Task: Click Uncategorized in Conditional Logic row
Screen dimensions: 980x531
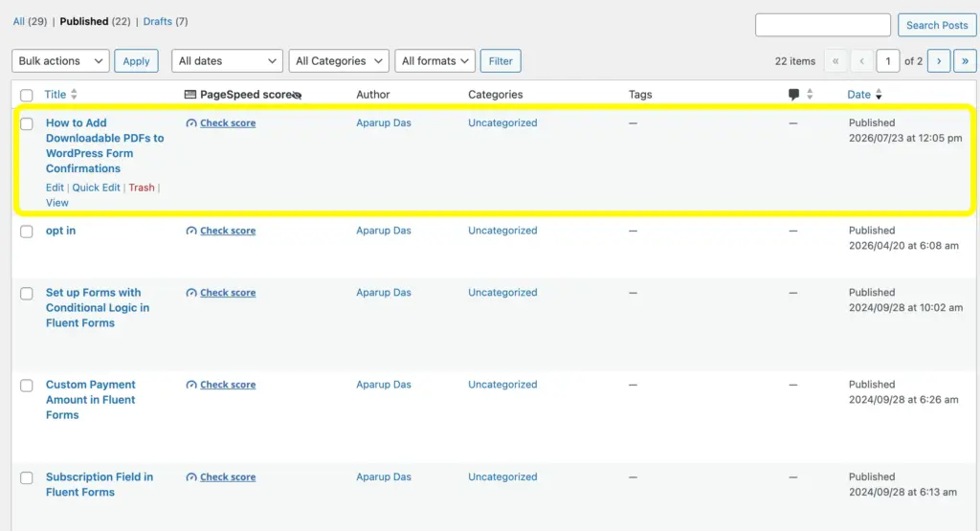Action: pyautogui.click(x=502, y=293)
